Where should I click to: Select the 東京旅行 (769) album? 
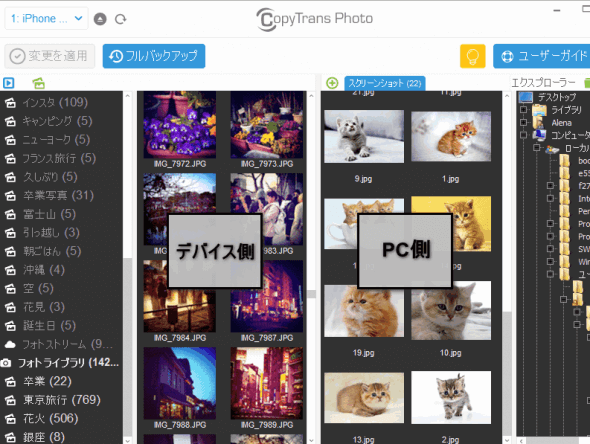coord(61,400)
